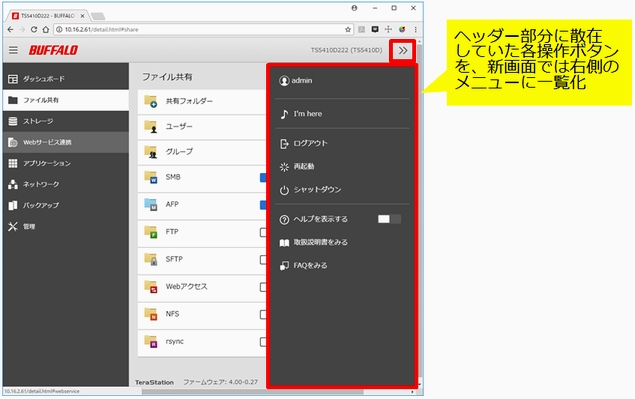Click Shutdown (シャットダウン) in the right menu
Screen dimensions: 635x399
coord(311,190)
